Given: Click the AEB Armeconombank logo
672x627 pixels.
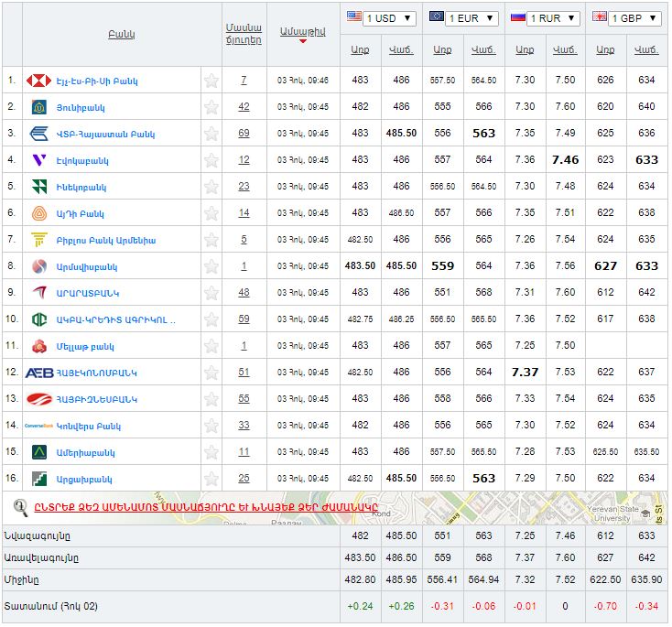Looking at the screenshot, I should click(38, 373).
